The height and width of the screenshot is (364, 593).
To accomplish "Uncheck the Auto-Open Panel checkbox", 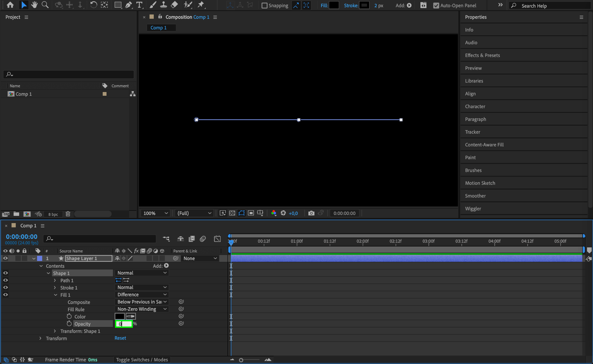I will (436, 5).
